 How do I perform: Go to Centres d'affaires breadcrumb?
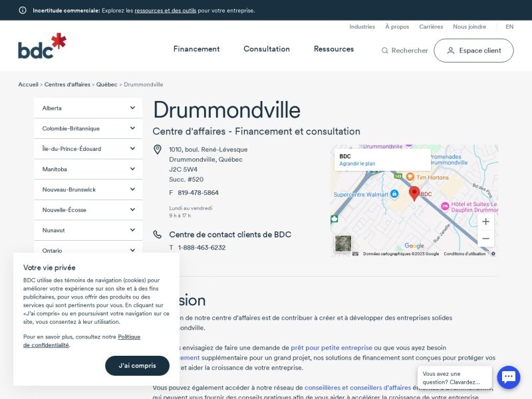[67, 84]
